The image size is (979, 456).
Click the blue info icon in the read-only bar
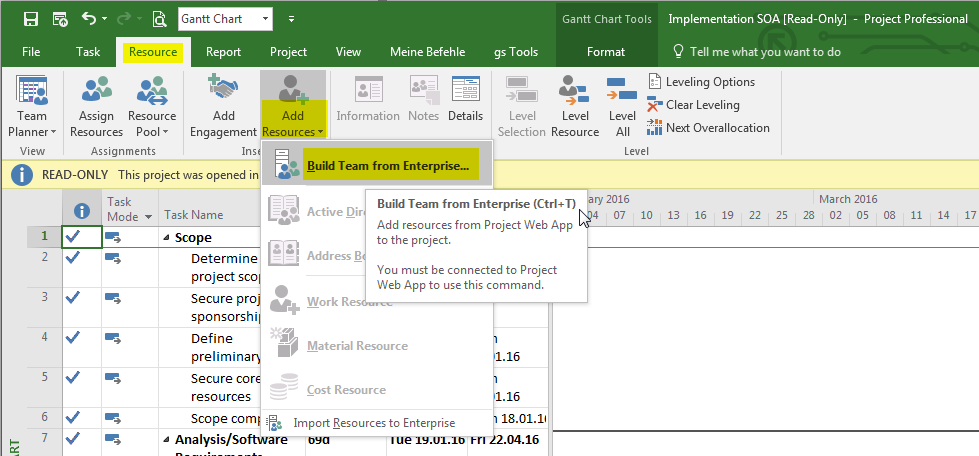(21, 175)
